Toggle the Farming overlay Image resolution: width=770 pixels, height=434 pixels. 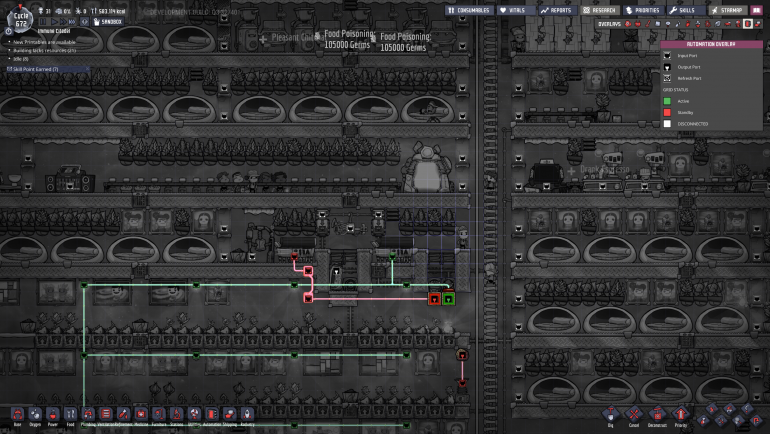pos(717,24)
